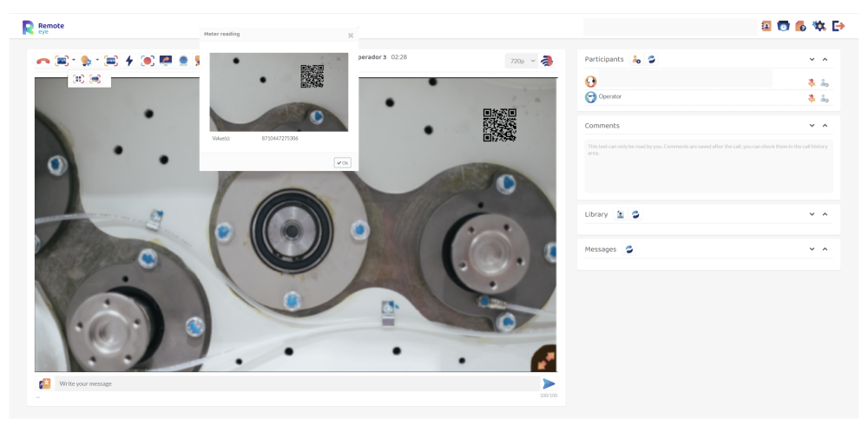Collapse Messages panel with up chevron
The height and width of the screenshot is (432, 868).
[825, 249]
